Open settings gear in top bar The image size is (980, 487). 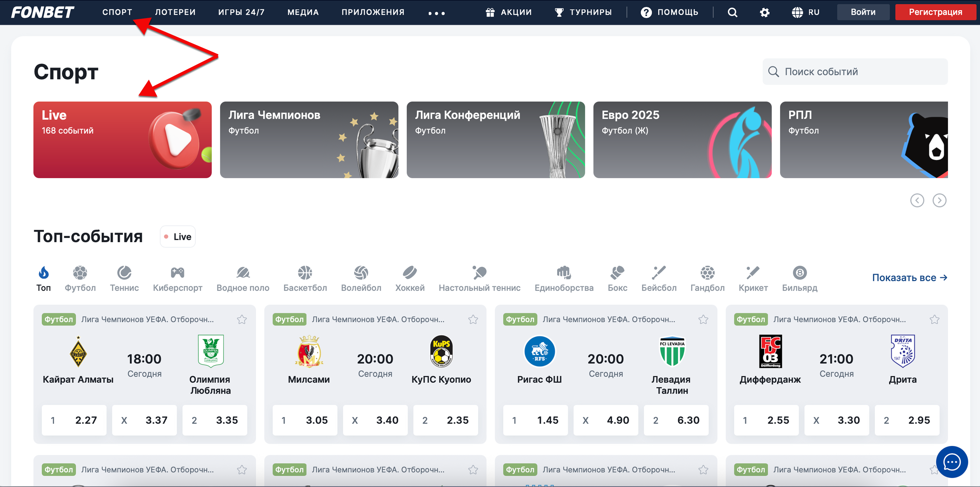tap(764, 12)
